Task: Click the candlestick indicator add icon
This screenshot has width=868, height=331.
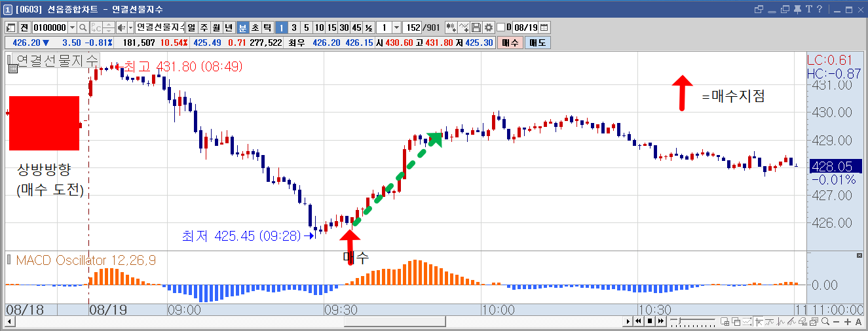Action: pyautogui.click(x=451, y=27)
